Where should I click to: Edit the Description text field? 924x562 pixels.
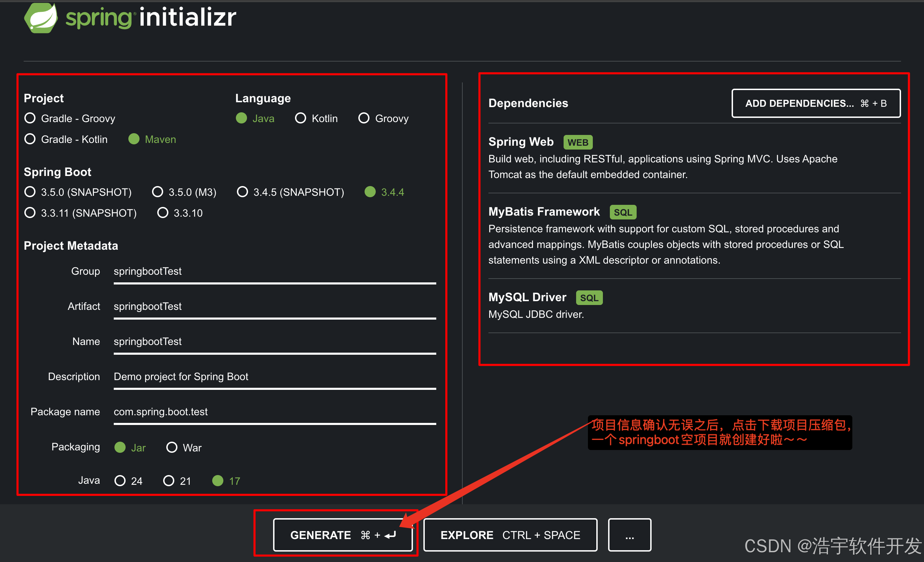click(x=274, y=376)
